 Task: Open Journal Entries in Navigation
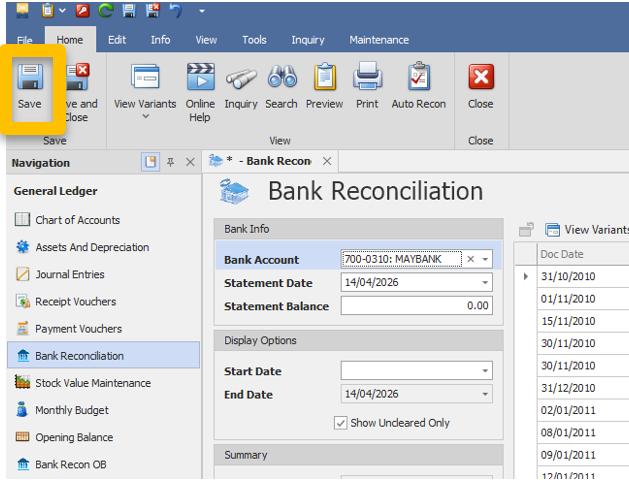click(x=69, y=274)
